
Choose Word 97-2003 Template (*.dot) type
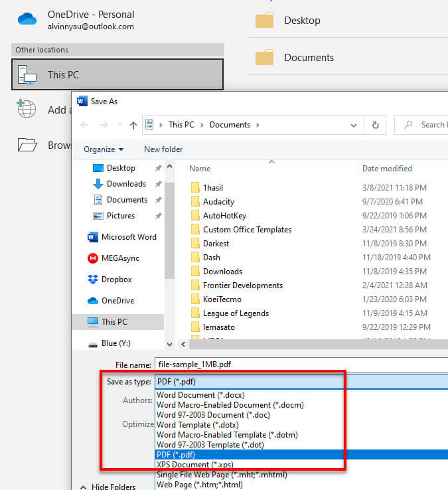pyautogui.click(x=301, y=445)
